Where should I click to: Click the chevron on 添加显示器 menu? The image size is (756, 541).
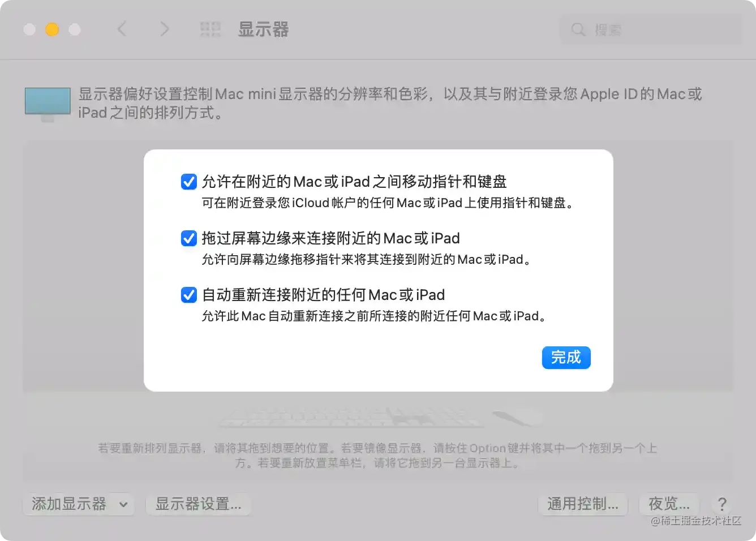(x=123, y=504)
